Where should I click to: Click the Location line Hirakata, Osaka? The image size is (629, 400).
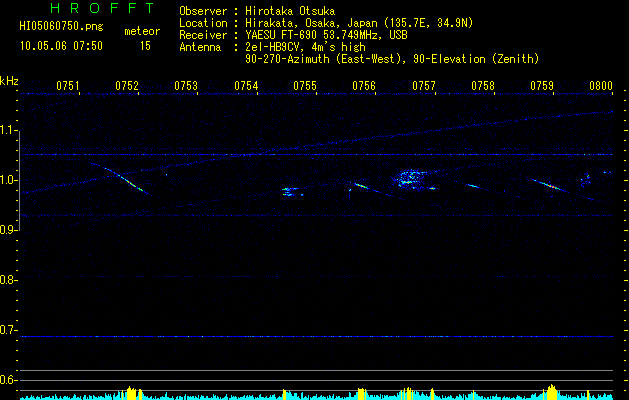click(326, 23)
